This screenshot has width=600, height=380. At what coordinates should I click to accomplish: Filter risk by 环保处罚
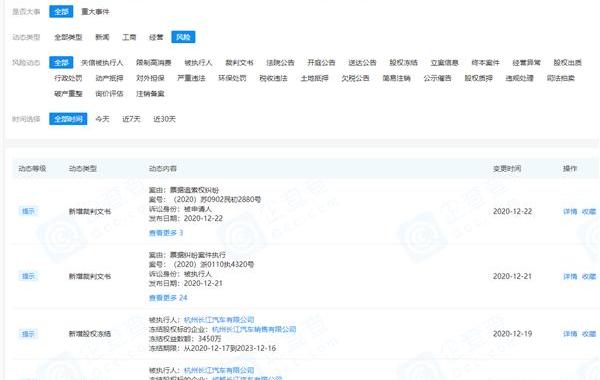(232, 78)
